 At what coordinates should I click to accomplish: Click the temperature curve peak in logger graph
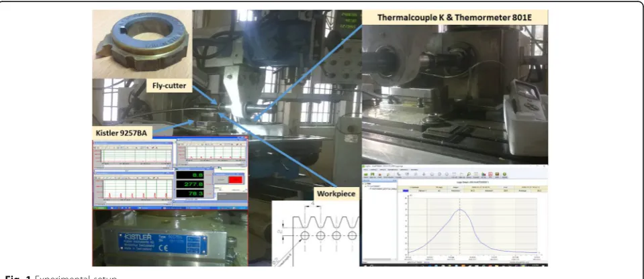click(x=459, y=210)
